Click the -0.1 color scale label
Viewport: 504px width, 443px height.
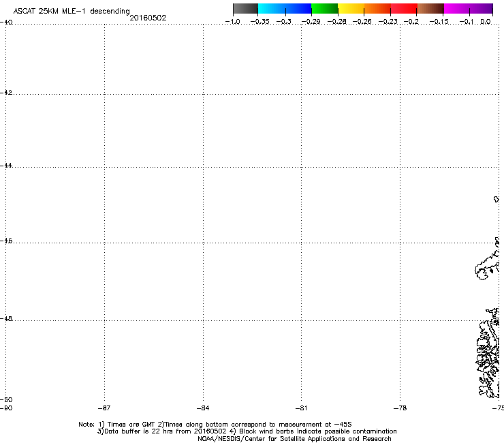[x=467, y=22]
